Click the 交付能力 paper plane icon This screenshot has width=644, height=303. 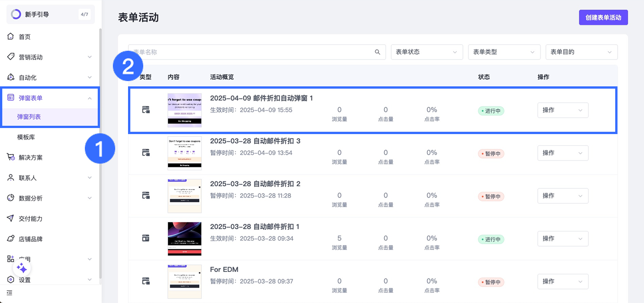pyautogui.click(x=11, y=219)
